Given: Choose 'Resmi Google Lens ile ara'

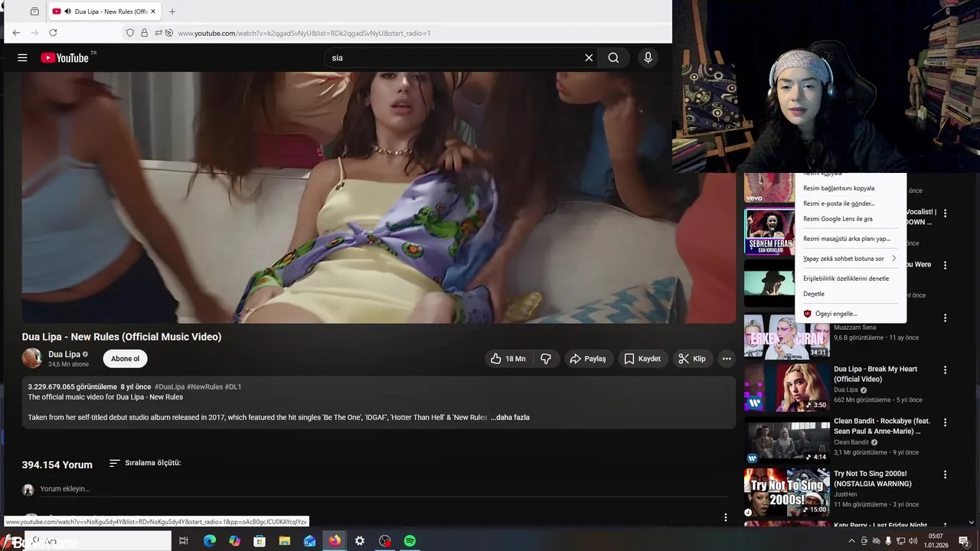Looking at the screenshot, I should tap(850, 219).
